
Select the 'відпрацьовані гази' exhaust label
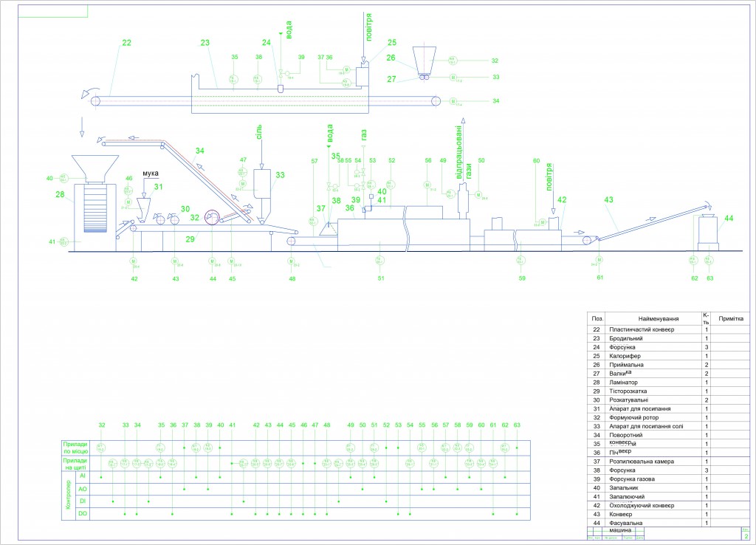(464, 154)
